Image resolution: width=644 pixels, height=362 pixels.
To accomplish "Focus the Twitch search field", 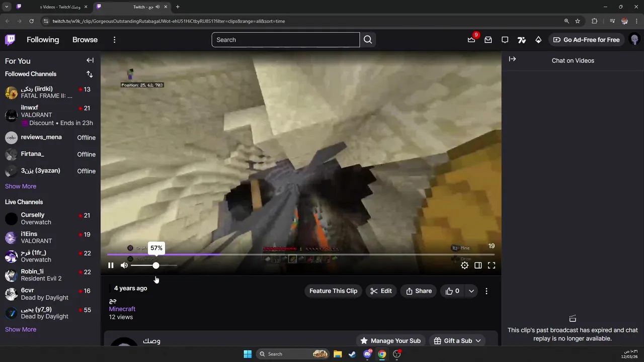I will point(286,40).
